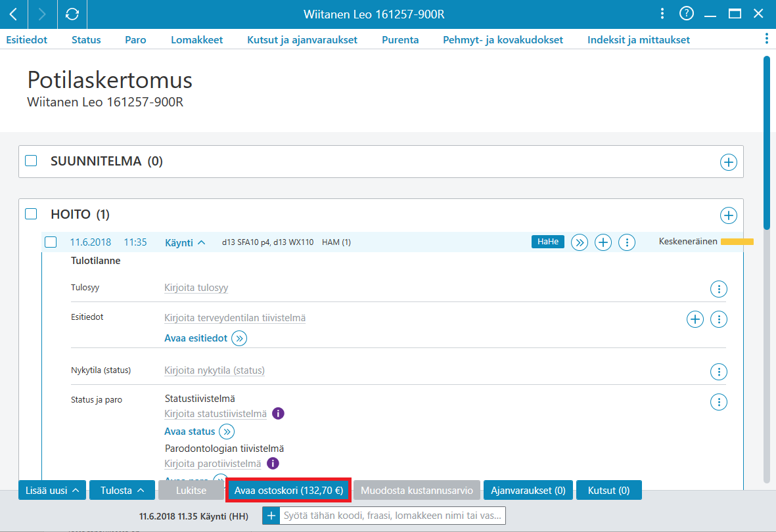Check the HOITO section checkbox
Viewport: 776px width, 532px height.
tap(31, 214)
